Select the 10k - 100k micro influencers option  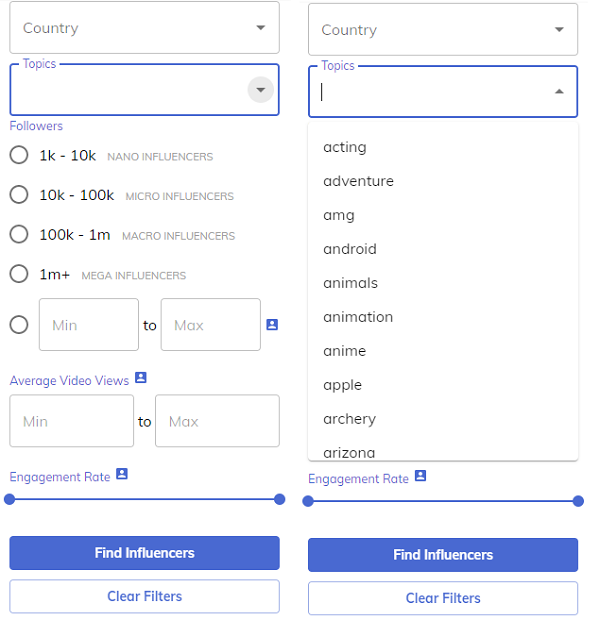tap(19, 195)
